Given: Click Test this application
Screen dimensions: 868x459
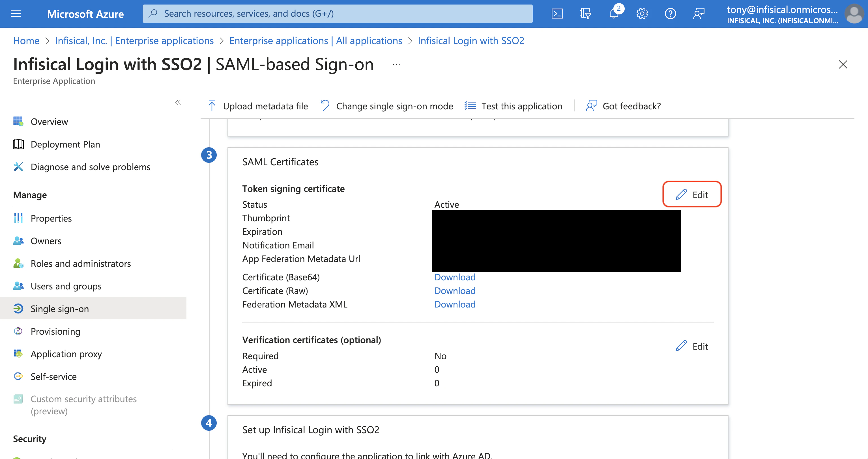Looking at the screenshot, I should [513, 106].
